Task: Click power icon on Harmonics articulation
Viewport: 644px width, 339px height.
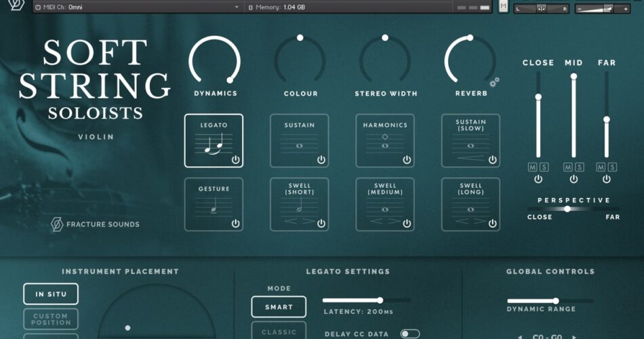Action: (407, 160)
